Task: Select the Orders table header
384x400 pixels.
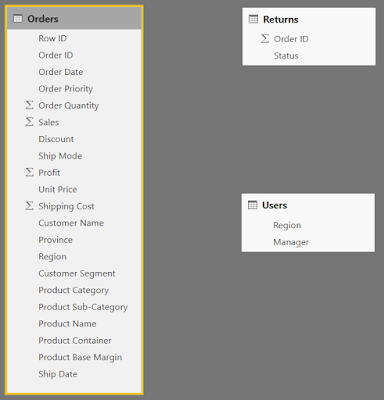Action: [x=75, y=18]
